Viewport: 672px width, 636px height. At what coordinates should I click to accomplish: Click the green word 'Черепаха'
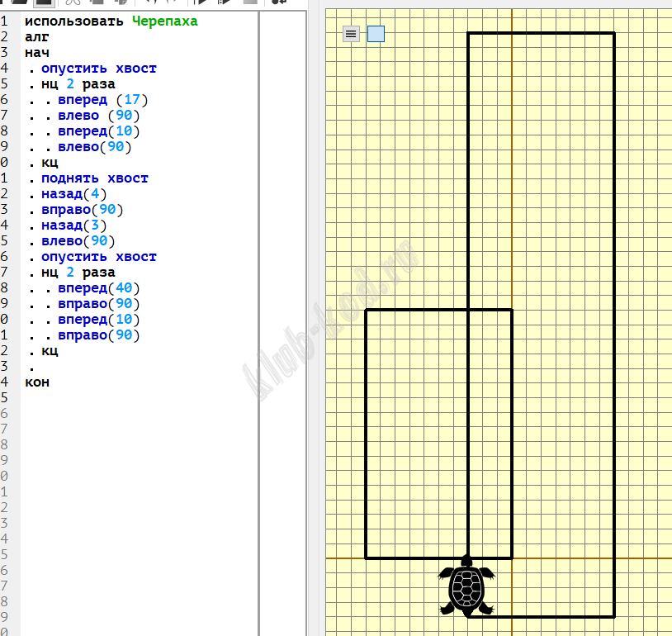pyautogui.click(x=164, y=21)
